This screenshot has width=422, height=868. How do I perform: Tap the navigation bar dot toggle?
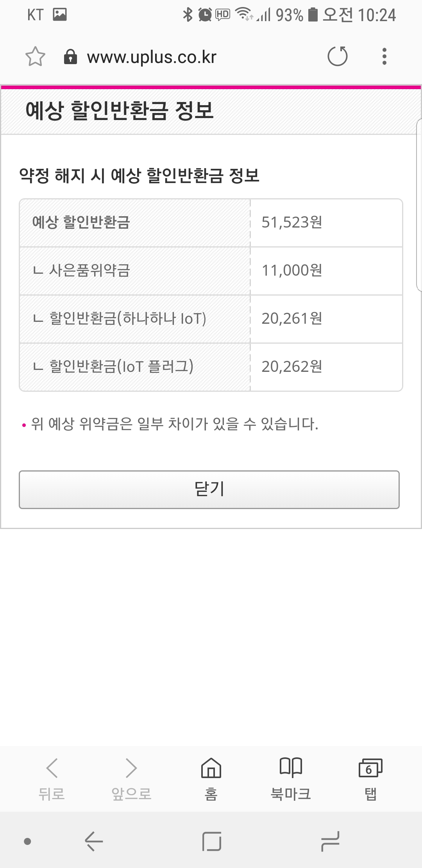point(27,841)
